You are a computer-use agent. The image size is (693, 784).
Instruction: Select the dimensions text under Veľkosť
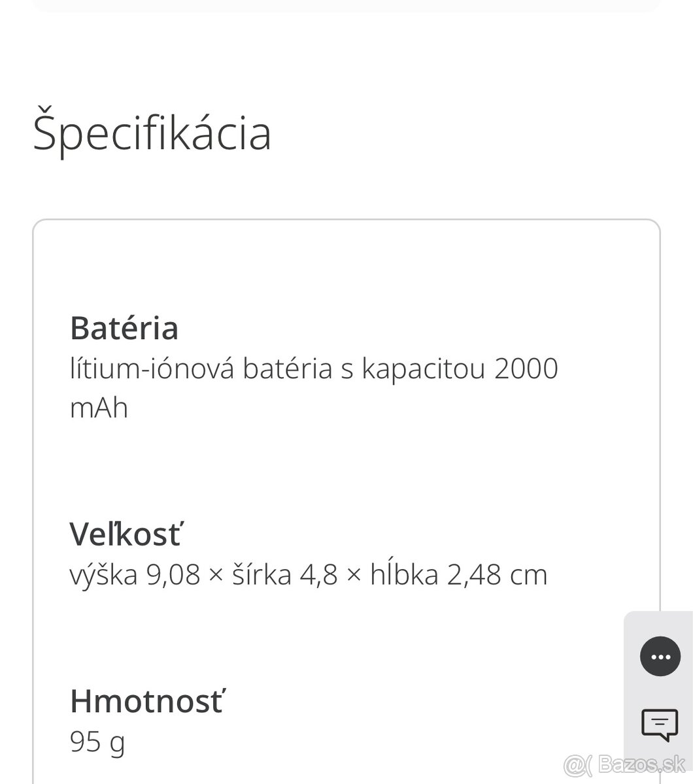(x=309, y=574)
